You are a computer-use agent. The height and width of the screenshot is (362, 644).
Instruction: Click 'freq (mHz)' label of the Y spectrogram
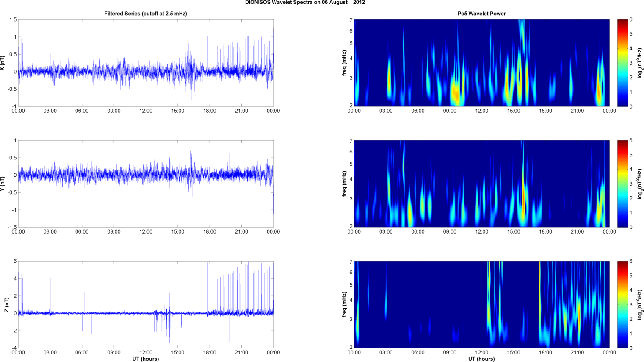[x=345, y=184]
